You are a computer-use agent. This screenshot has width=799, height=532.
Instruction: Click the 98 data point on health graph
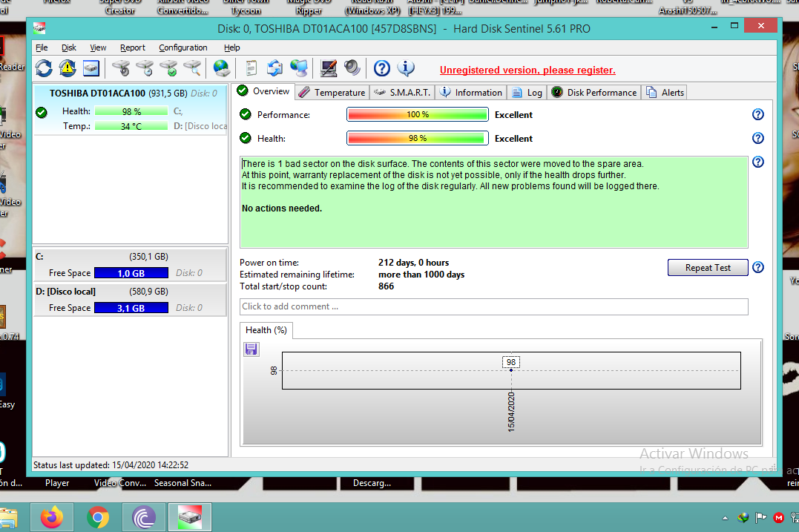511,370
